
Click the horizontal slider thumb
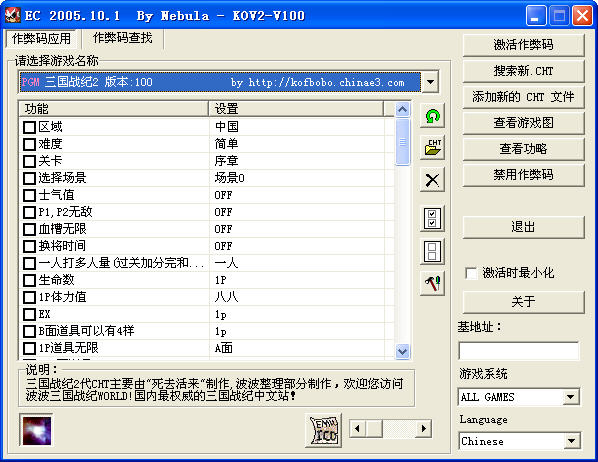point(374,428)
